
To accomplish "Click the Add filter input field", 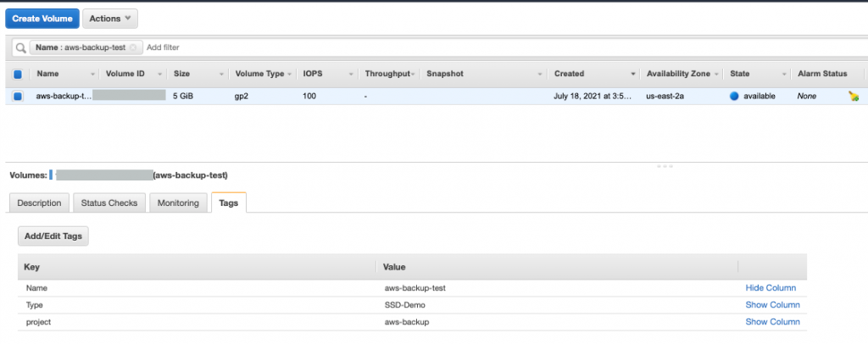I will (163, 47).
